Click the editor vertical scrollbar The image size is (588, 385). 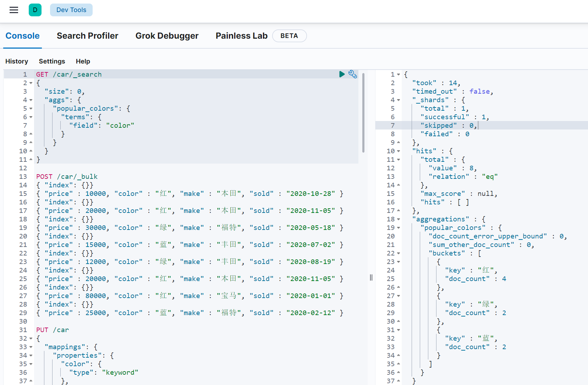363,114
